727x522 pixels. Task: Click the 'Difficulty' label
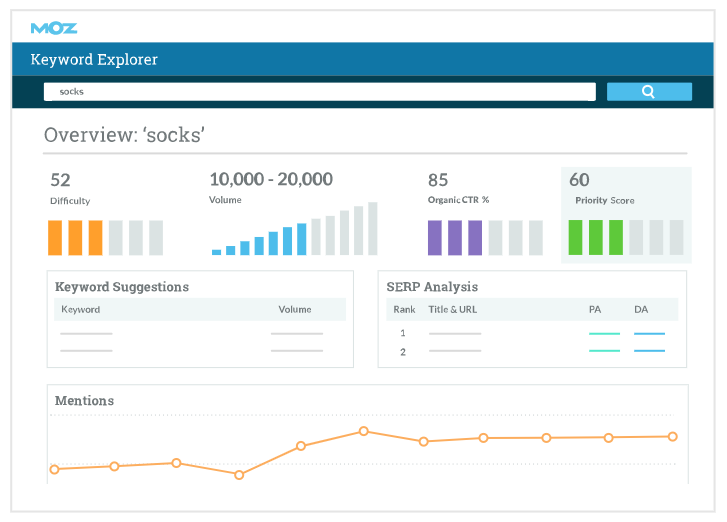coord(70,201)
